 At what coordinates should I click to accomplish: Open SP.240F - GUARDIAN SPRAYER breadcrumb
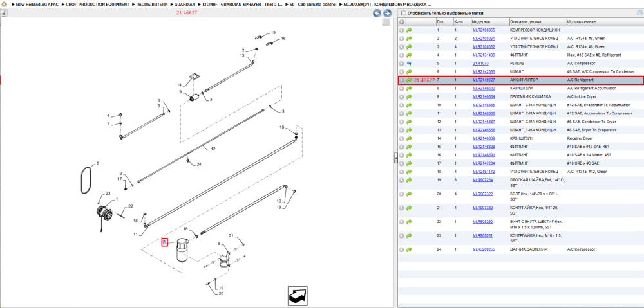243,4
